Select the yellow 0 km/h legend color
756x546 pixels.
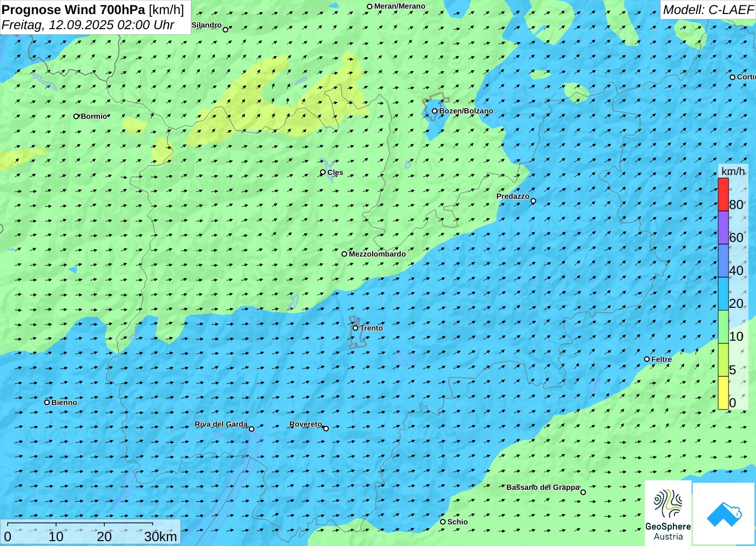(723, 393)
